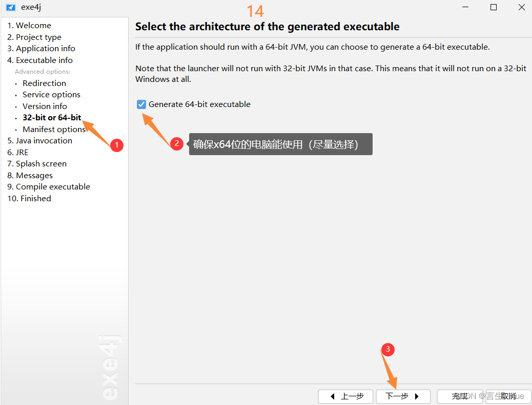The image size is (532, 405).
Task: Open Service options page
Action: pos(51,95)
